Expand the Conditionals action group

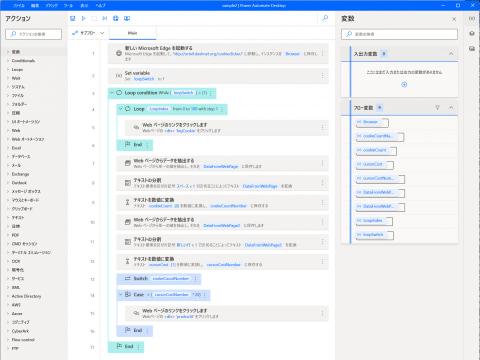tap(8, 61)
